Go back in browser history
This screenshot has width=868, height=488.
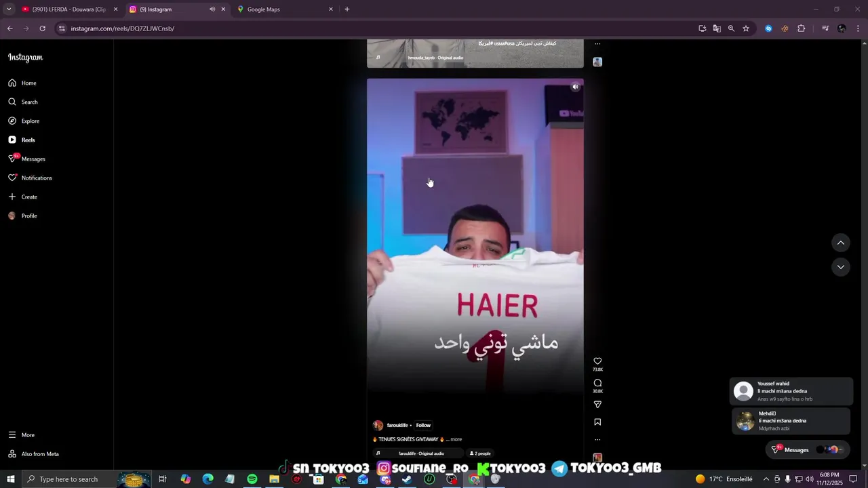pos(9,28)
